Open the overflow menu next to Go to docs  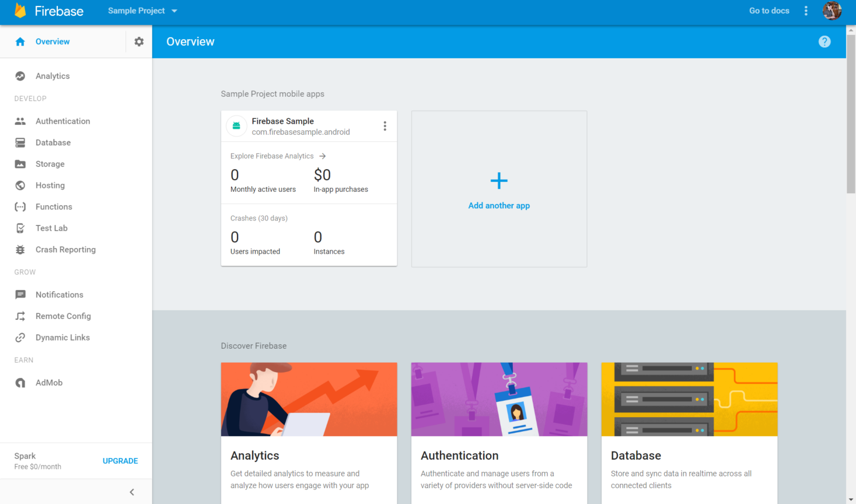tap(806, 10)
